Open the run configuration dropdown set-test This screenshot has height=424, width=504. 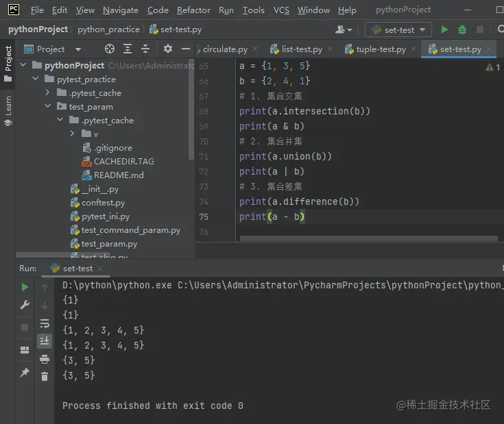click(x=398, y=30)
